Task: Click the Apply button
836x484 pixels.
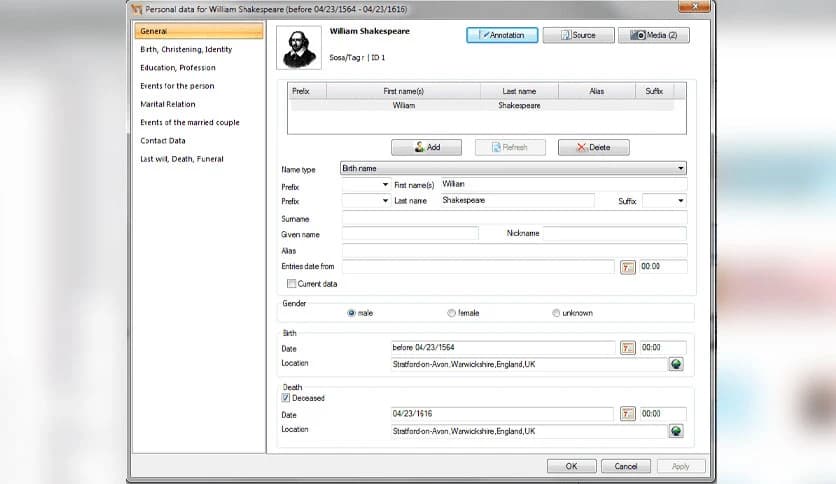Action: tap(681, 466)
